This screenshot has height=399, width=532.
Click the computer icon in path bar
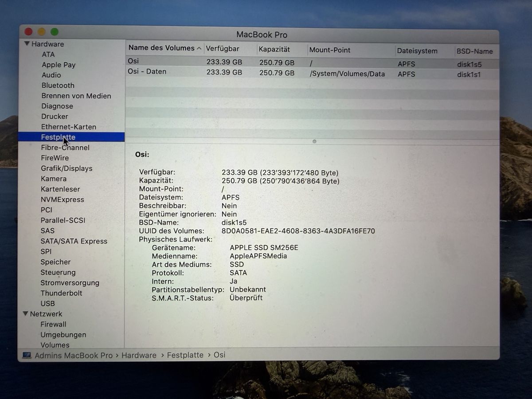point(27,356)
